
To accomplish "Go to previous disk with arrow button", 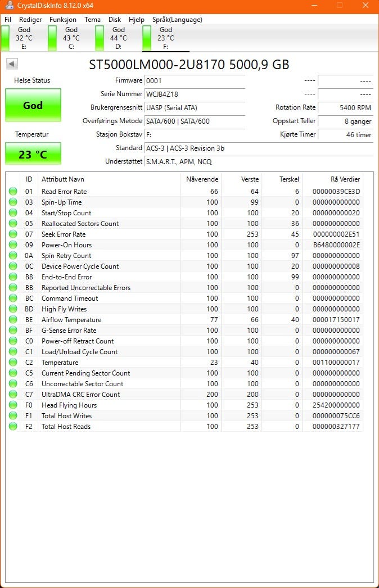I will pos(12,64).
